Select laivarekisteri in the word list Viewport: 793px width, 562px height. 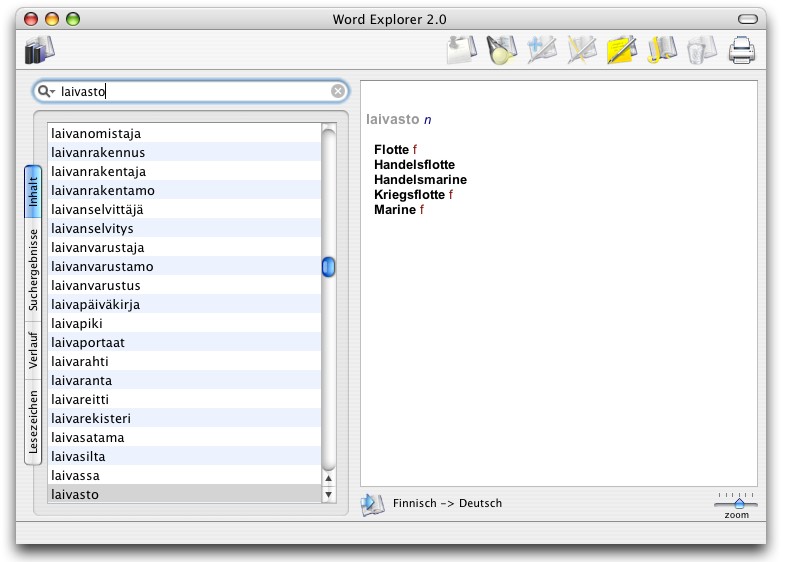point(185,418)
